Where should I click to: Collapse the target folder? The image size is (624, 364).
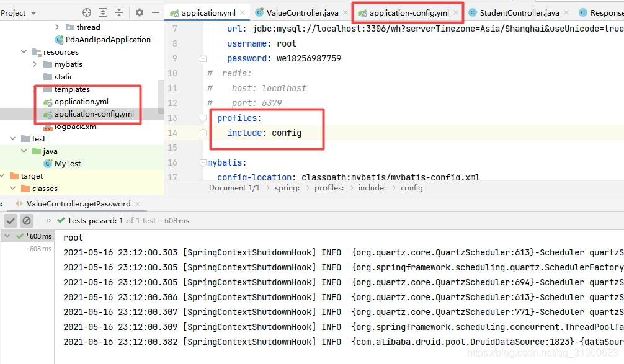coord(2,176)
